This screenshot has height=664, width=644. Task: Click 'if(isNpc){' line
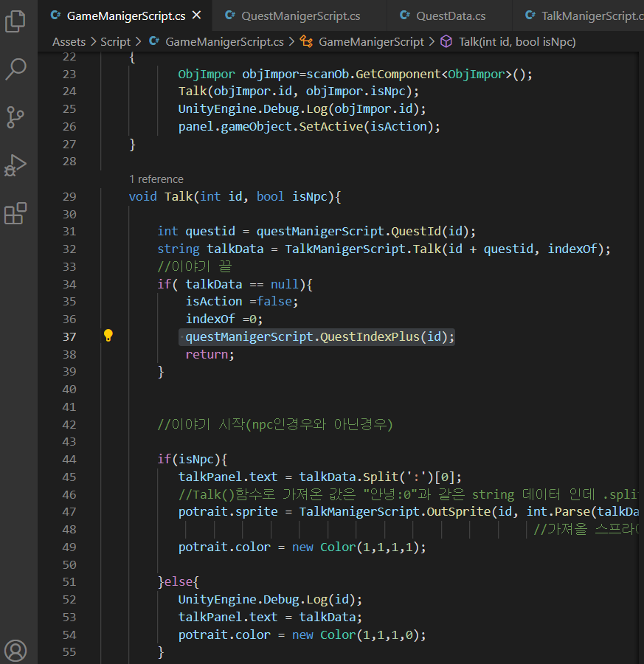[x=193, y=459]
